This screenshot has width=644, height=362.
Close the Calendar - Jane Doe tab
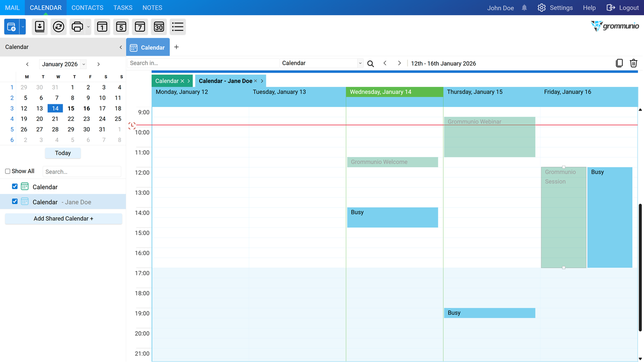click(x=255, y=81)
